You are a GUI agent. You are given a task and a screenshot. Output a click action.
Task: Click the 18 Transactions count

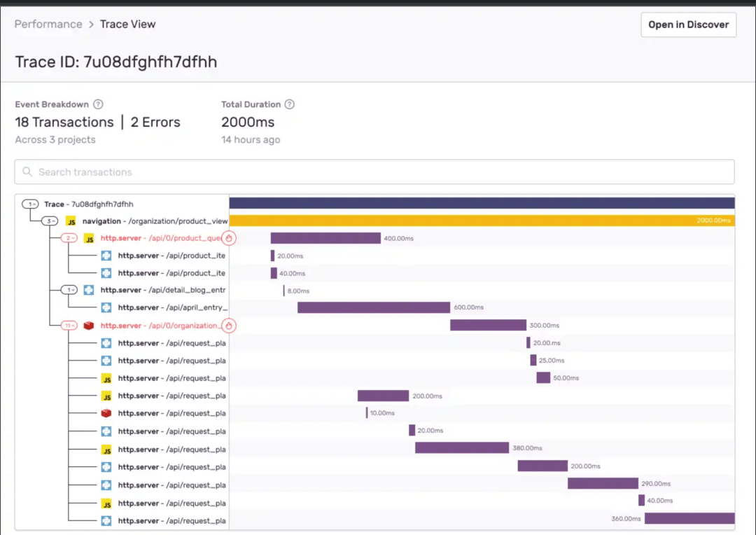(64, 122)
